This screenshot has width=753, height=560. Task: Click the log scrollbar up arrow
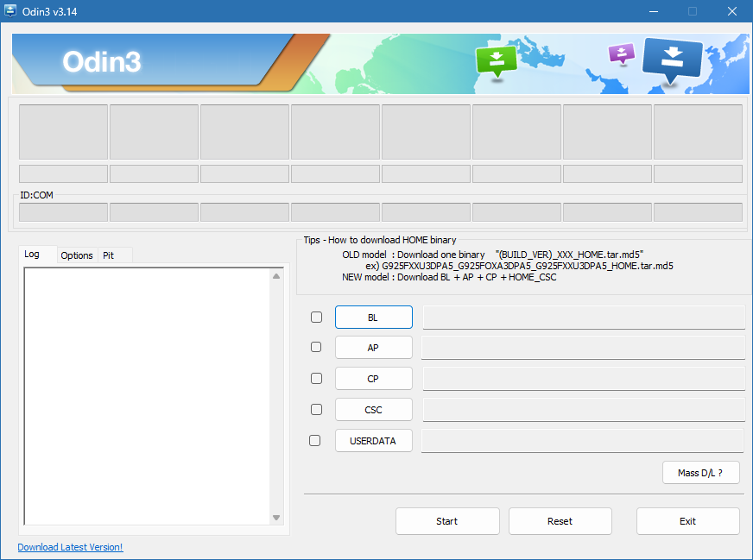click(x=276, y=276)
